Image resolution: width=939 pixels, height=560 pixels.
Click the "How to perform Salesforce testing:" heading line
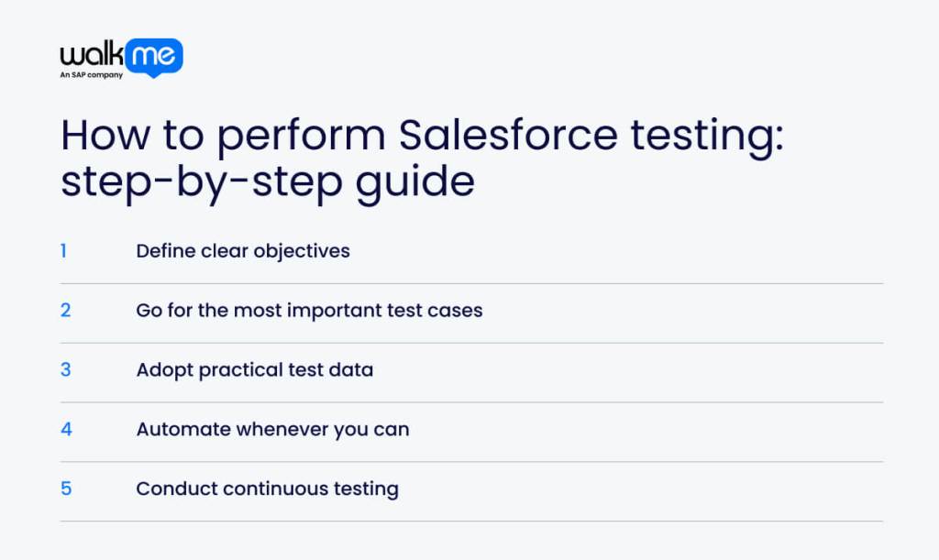(x=421, y=136)
